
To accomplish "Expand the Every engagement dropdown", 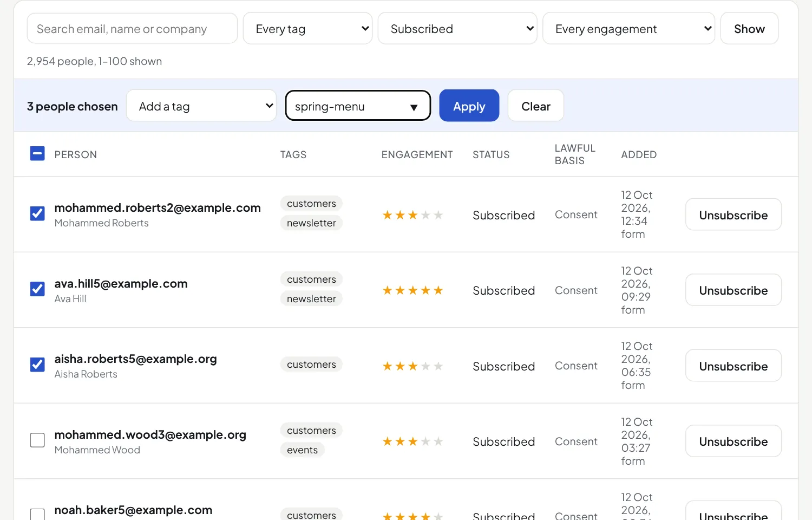I will [x=628, y=29].
